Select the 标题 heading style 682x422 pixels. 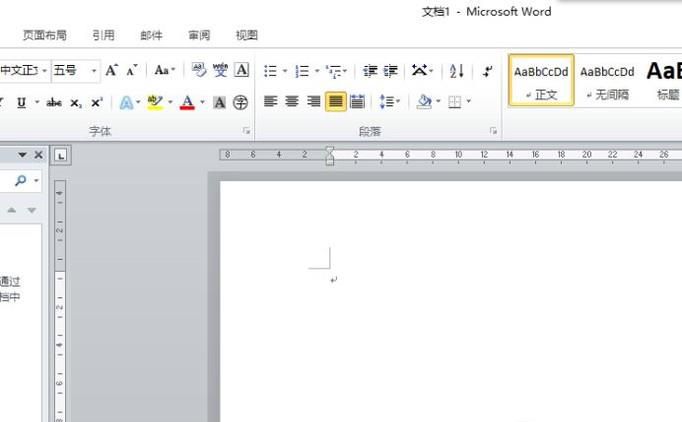coord(663,80)
